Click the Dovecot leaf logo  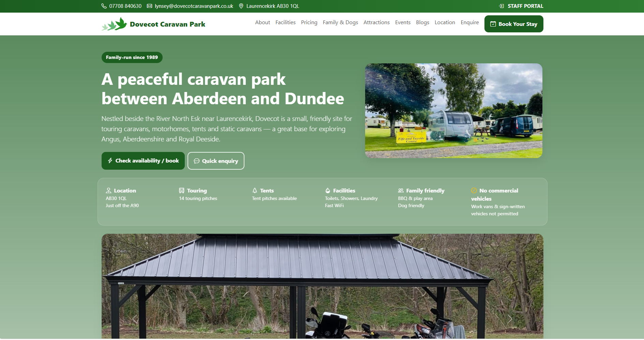pyautogui.click(x=114, y=24)
